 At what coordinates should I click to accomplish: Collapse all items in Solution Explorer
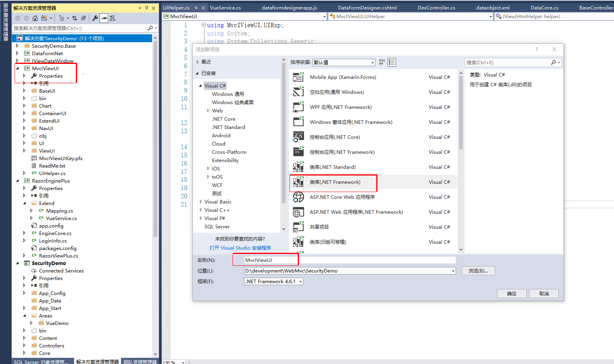point(83,18)
